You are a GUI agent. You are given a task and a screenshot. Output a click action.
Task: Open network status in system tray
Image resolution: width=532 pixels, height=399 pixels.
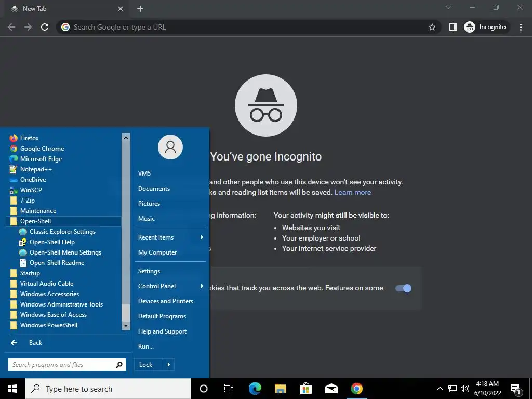pyautogui.click(x=453, y=389)
